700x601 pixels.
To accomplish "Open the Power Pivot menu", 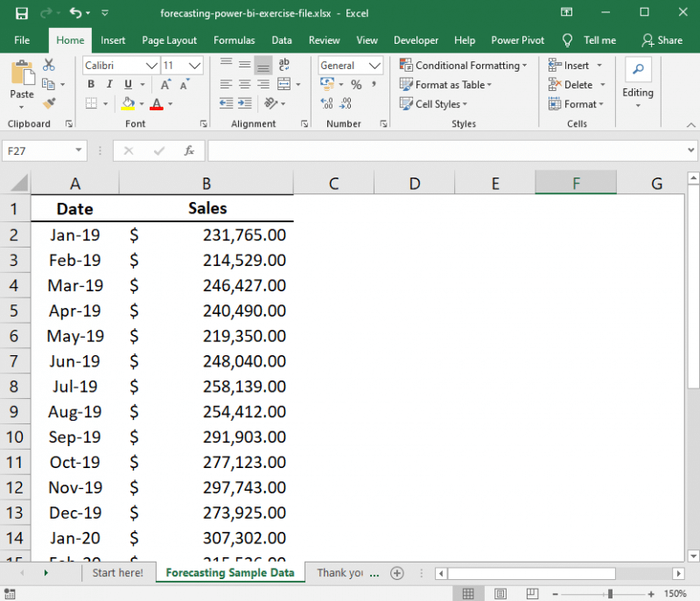I will coord(517,39).
